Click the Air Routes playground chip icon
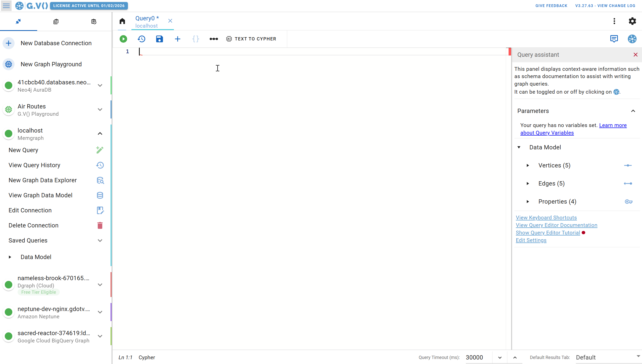The height and width of the screenshot is (364, 642). pos(9,109)
